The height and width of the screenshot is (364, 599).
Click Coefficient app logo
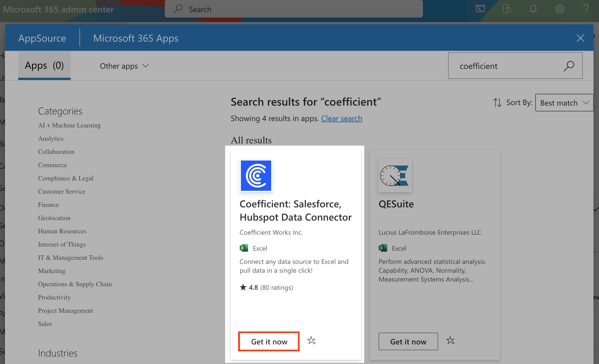[256, 176]
